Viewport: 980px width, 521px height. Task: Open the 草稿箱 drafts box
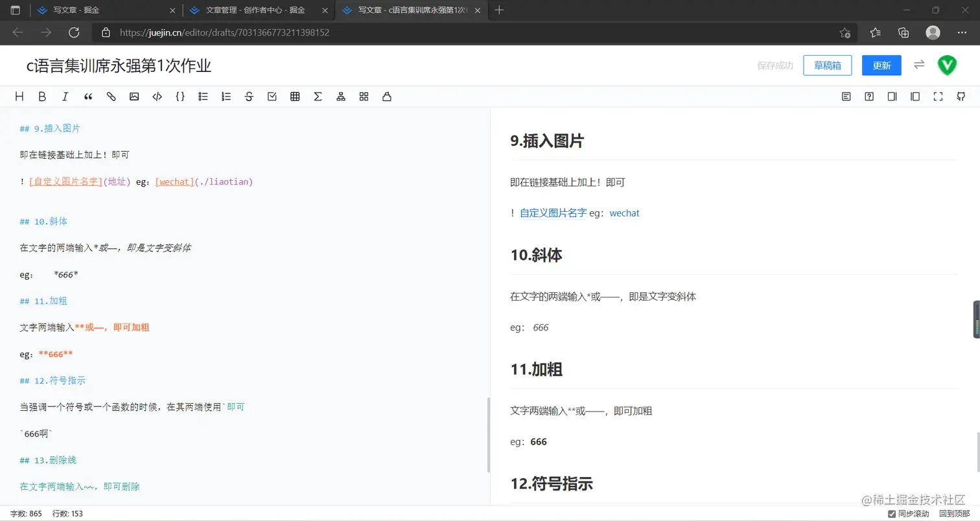click(827, 65)
